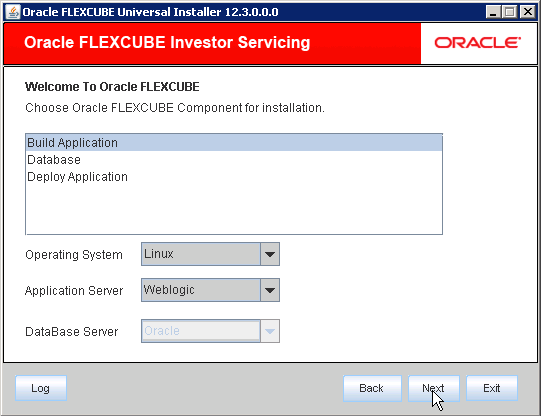Screen dimensions: 541x416
Task: Go Back to previous screen
Action: click(372, 388)
